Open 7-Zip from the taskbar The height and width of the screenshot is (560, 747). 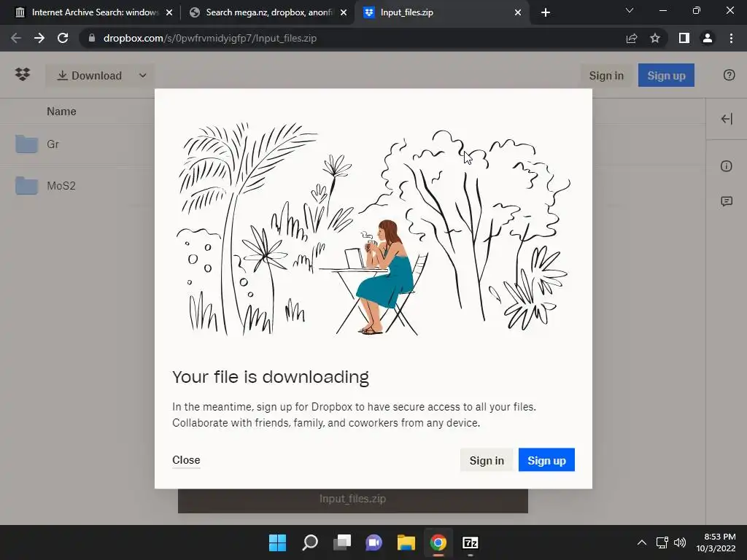471,542
